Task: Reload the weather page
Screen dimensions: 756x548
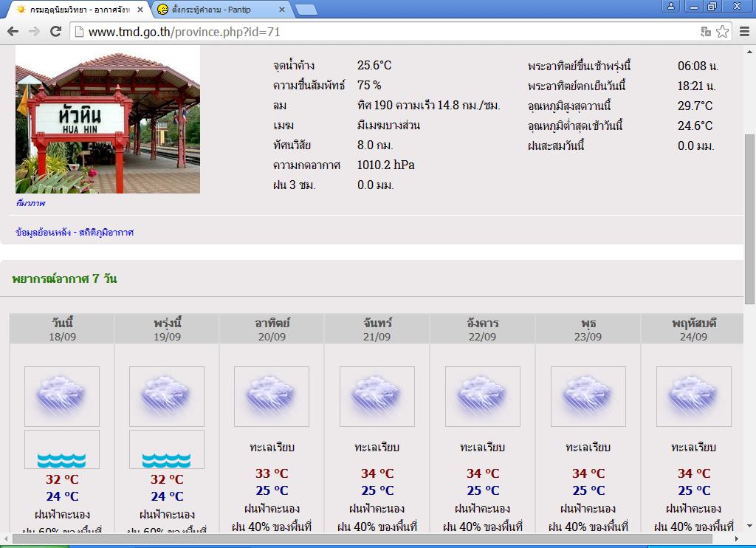Action: click(56, 32)
